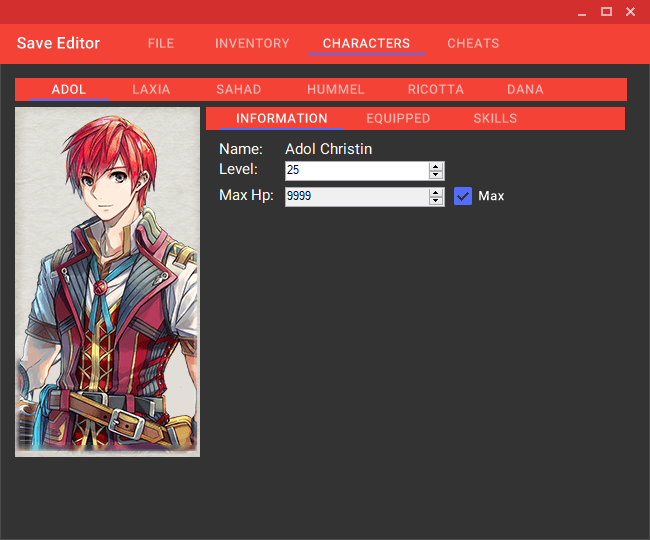
Task: Click Adol's character portrait
Action: click(x=107, y=282)
